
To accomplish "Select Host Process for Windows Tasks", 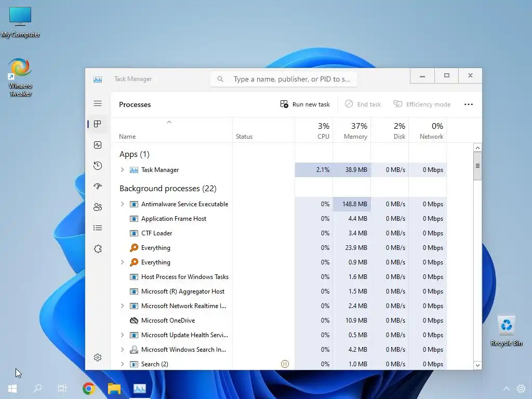I will pos(278,277).
